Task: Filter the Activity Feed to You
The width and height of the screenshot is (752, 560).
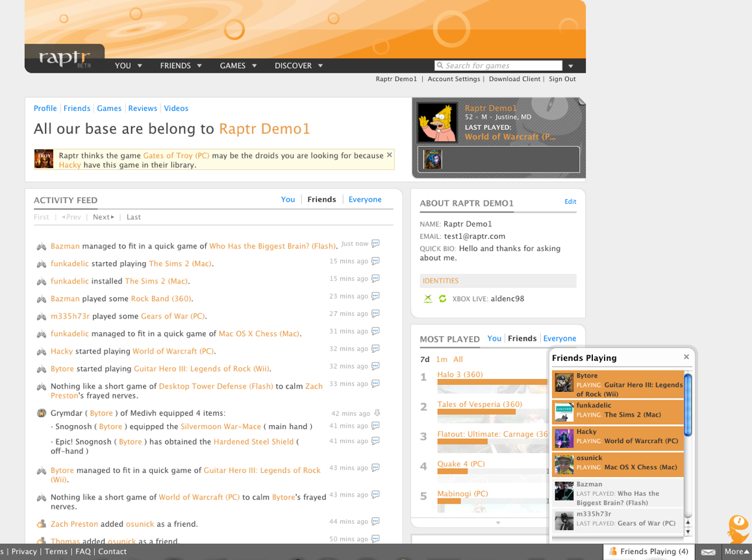Action: click(288, 199)
